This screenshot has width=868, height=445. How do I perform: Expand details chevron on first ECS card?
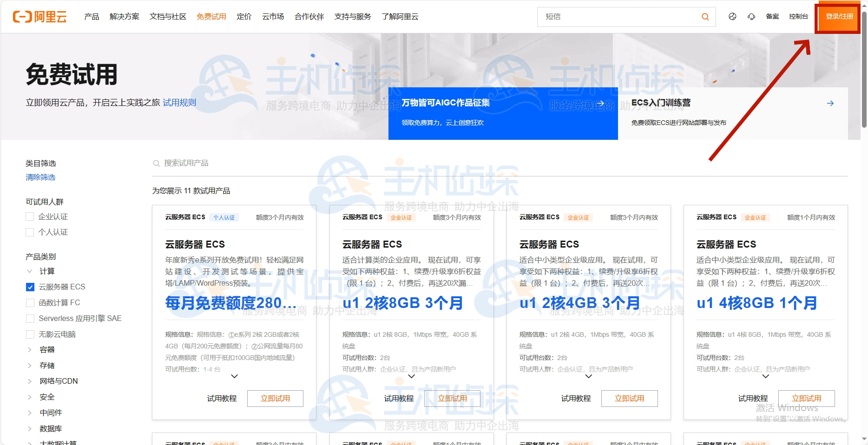tap(234, 377)
